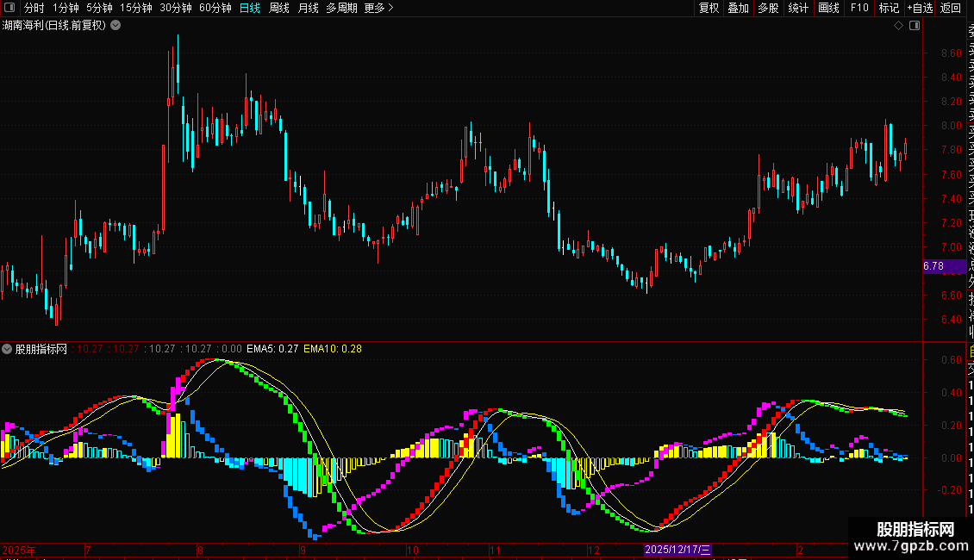The width and height of the screenshot is (974, 560).
Task: Select the 15分钟 period tab
Action: pyautogui.click(x=136, y=8)
